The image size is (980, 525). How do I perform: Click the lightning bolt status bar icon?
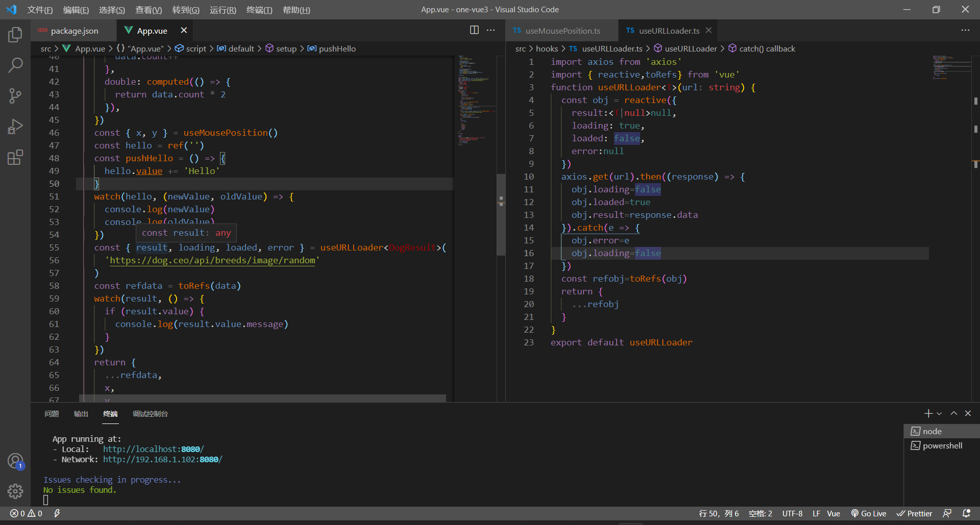tap(57, 513)
